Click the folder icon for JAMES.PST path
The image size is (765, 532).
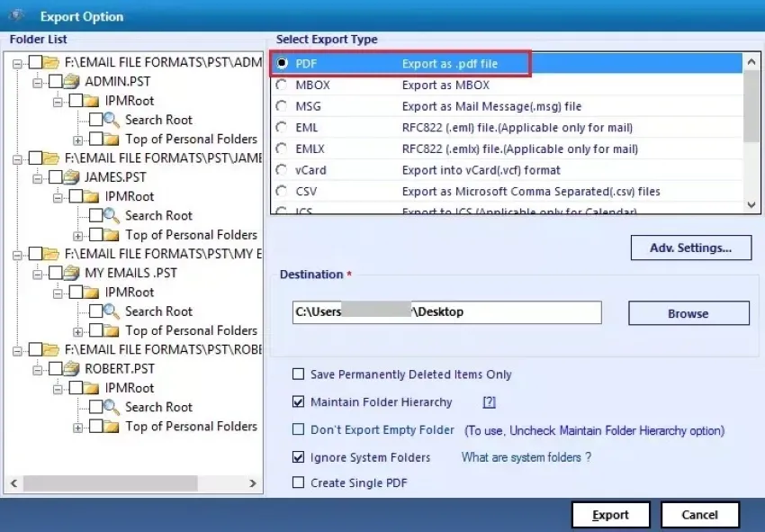(51, 158)
